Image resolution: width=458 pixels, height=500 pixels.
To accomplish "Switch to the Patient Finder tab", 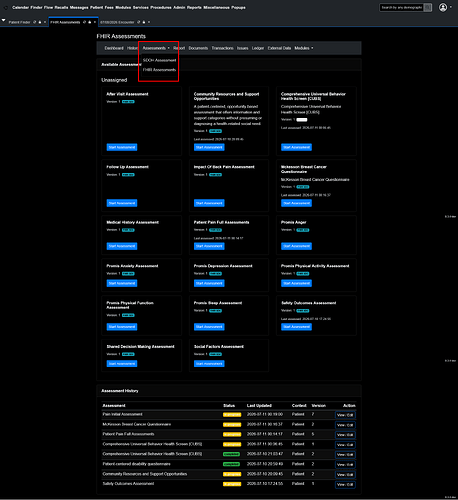I will coord(19,22).
